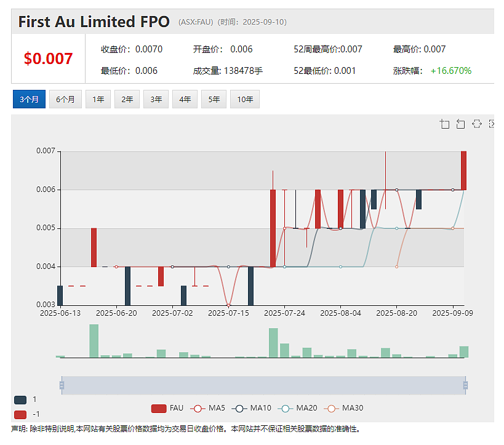Click the 2025-06-20 axis label
This screenshot has width=504, height=445.
coord(116,313)
